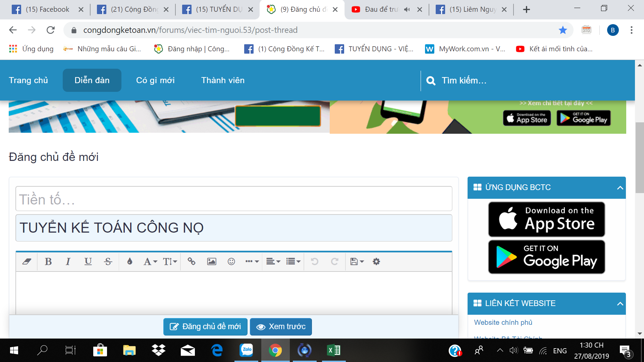This screenshot has width=644, height=362.
Task: Open the Có gì mới menu
Action: pyautogui.click(x=155, y=80)
